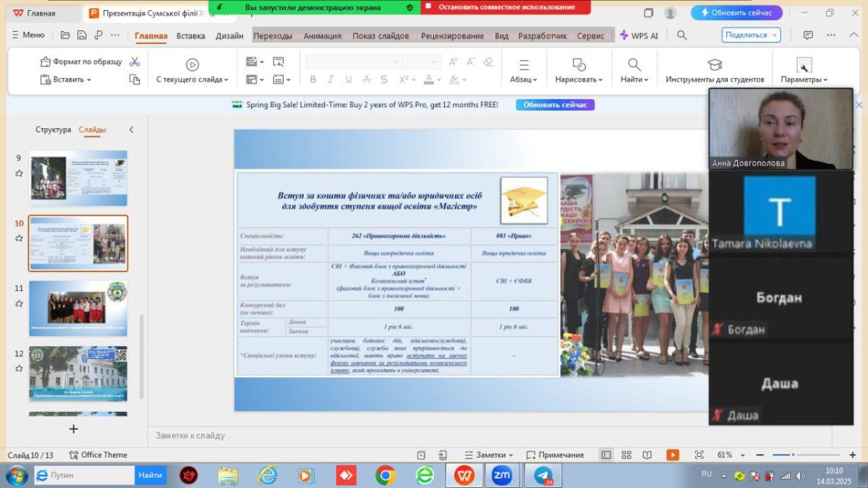Open Telegram from the taskbar
Viewport: 868px width, 488px height.
click(x=542, y=476)
